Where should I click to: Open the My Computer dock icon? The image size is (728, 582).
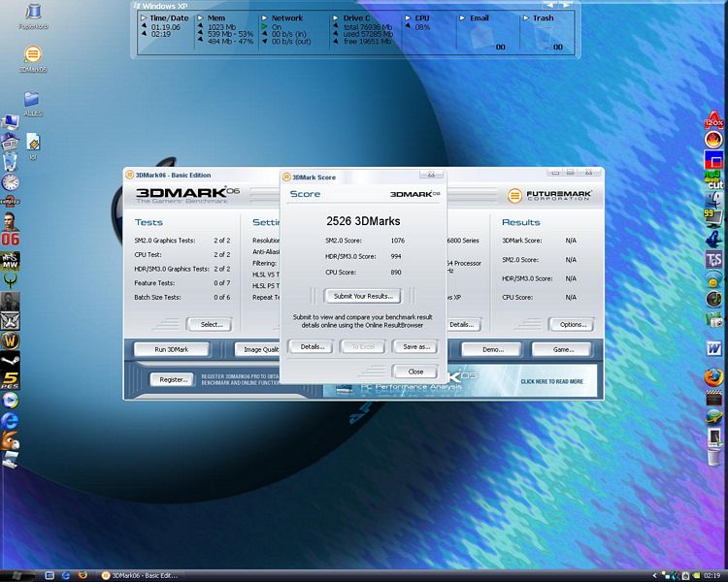coord(11,123)
